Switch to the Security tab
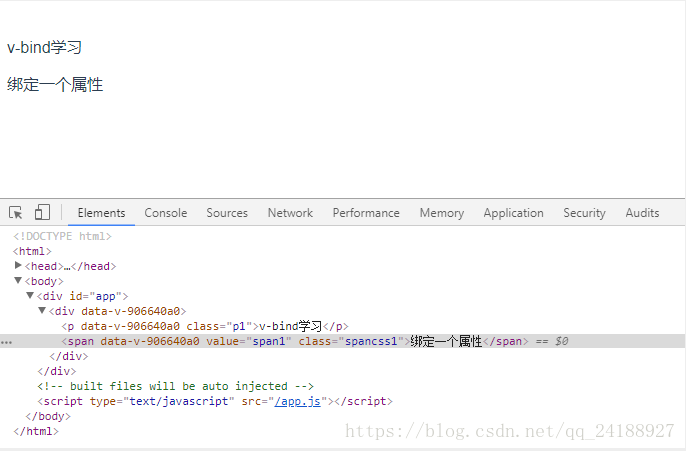Screen dimensions: 686x451 point(584,213)
